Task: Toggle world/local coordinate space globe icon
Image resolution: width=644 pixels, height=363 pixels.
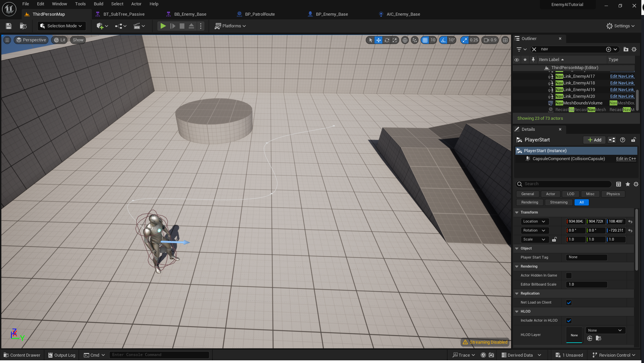Action: 405,40
